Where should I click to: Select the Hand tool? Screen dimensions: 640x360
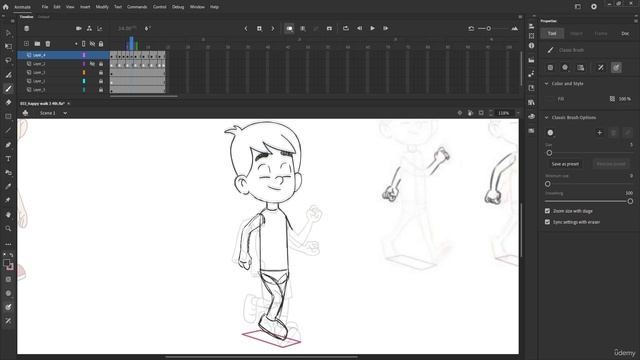click(8, 214)
